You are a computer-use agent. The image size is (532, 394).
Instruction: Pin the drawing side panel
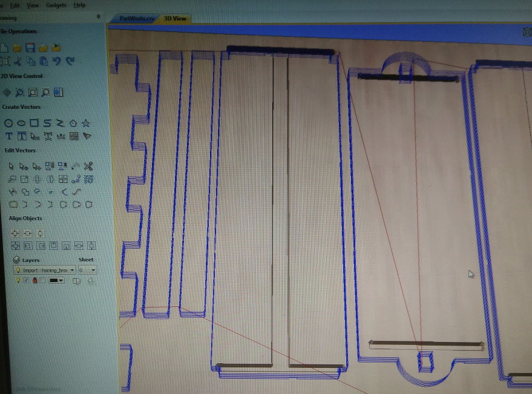tap(99, 16)
